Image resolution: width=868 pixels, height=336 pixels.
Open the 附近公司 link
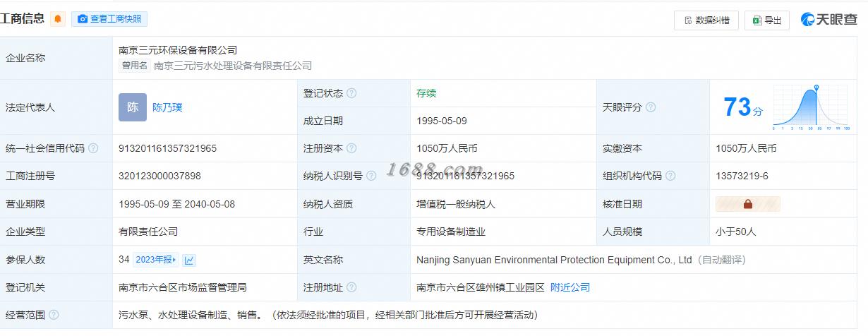click(569, 287)
